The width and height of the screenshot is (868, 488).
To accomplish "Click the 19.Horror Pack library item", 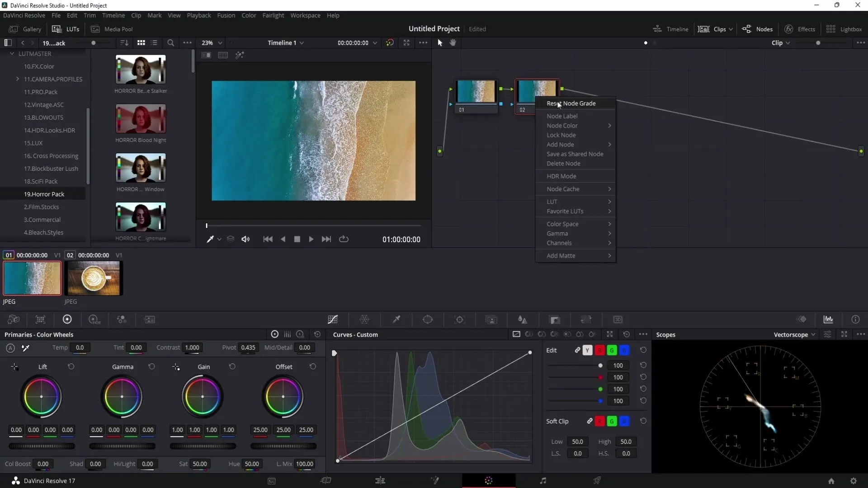I will (44, 194).
